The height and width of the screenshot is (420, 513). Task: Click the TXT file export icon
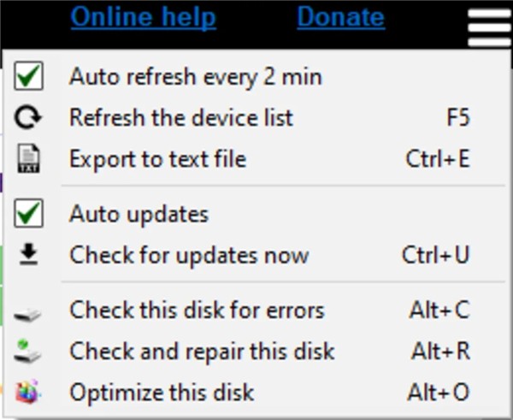28,158
